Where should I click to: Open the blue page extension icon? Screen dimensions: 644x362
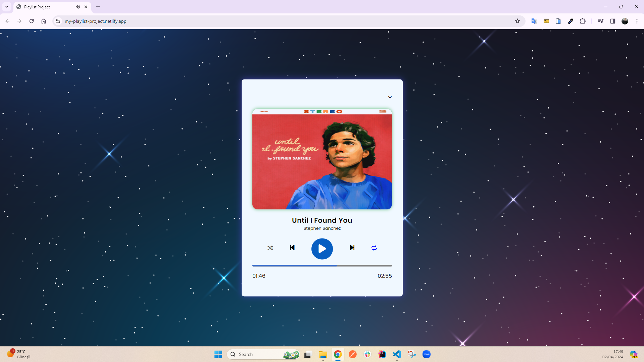coord(558,21)
